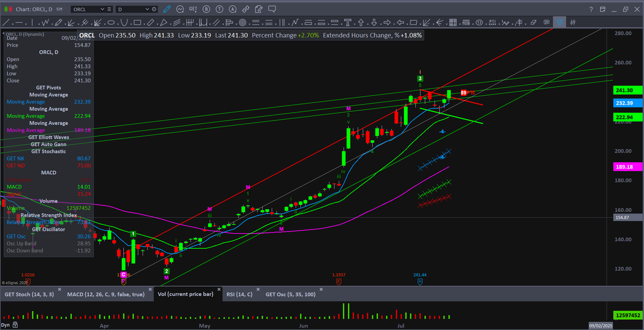This screenshot has width=644, height=330.
Task: Select the eraser tool to remove drawings
Action: pyautogui.click(x=533, y=22)
